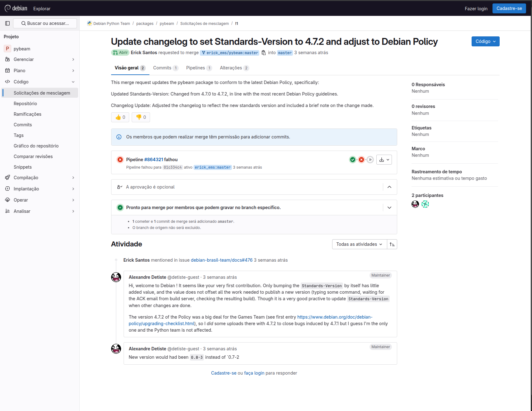Click the faça login link below comments
Screen dimensions: 532x411
pyautogui.click(x=254, y=373)
